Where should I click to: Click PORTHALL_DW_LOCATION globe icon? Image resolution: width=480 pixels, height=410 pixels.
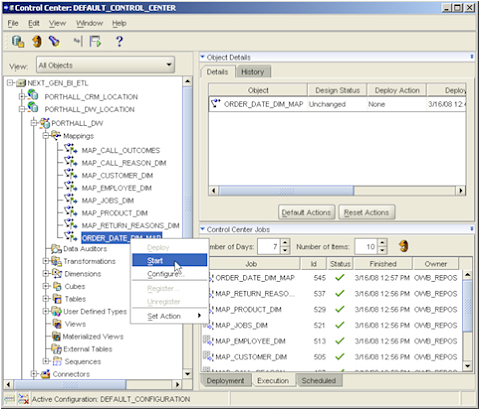33,107
